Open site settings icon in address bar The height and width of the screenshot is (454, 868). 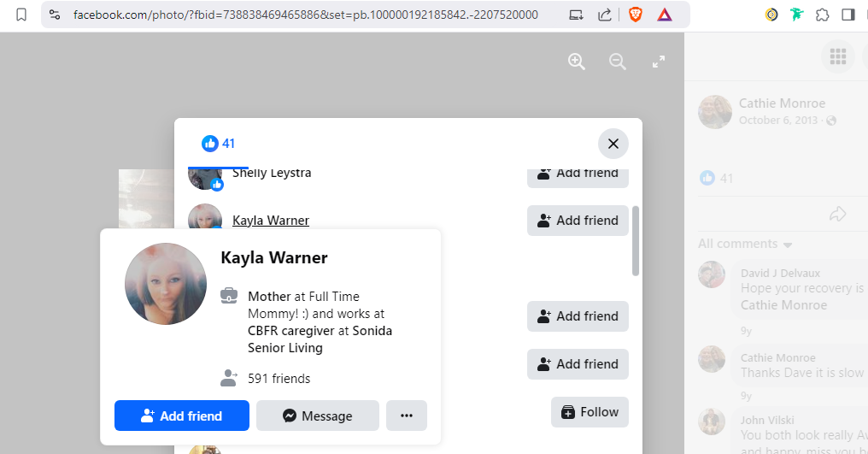click(55, 15)
